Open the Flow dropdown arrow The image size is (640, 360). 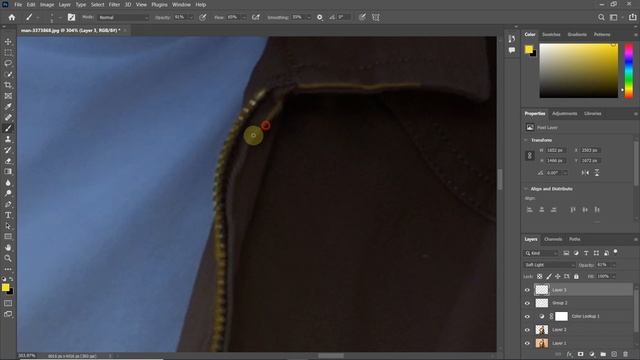pyautogui.click(x=244, y=18)
